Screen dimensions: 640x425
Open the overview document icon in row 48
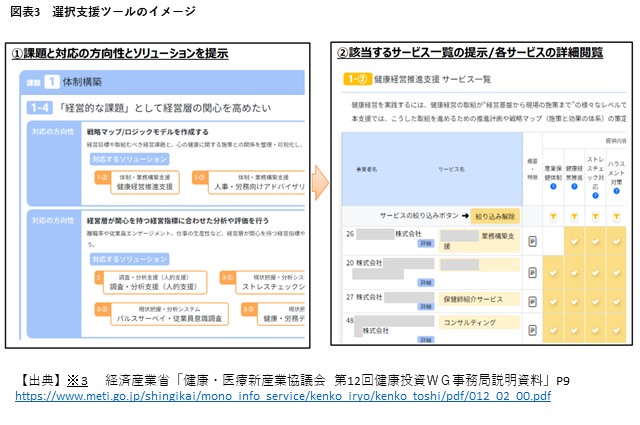(532, 330)
